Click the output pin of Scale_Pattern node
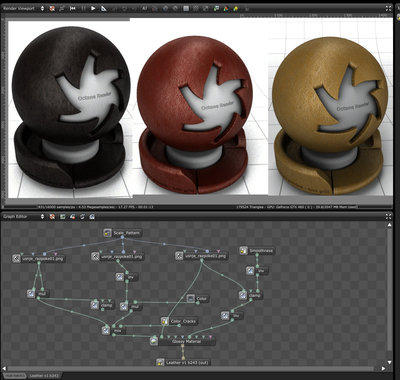Screen dimensions: 400x380 [x=122, y=238]
